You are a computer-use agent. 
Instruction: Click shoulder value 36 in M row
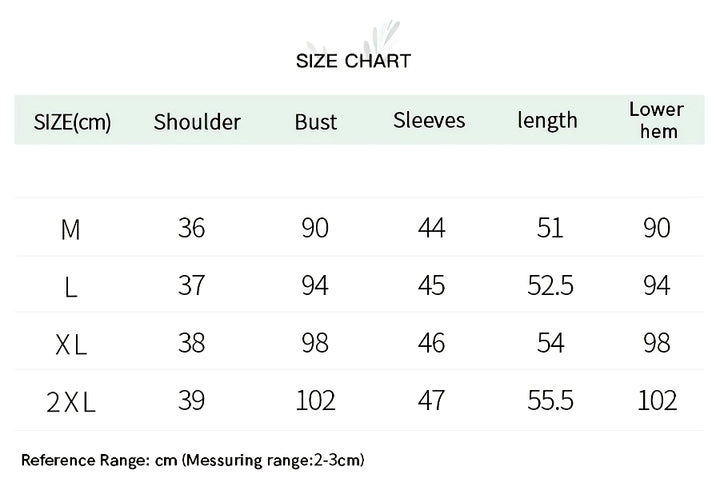(x=191, y=229)
